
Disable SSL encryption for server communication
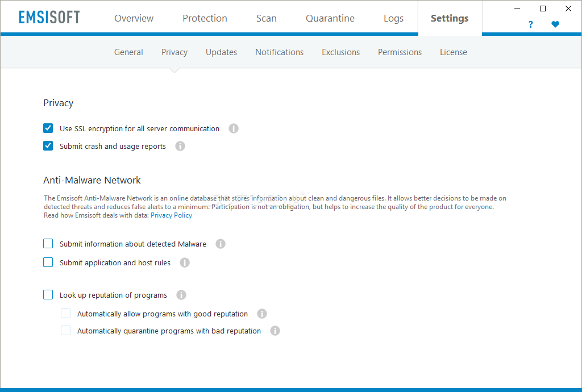point(48,128)
